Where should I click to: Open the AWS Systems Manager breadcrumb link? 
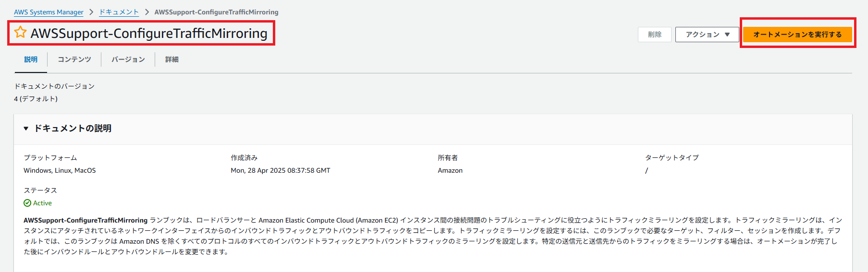(x=49, y=12)
